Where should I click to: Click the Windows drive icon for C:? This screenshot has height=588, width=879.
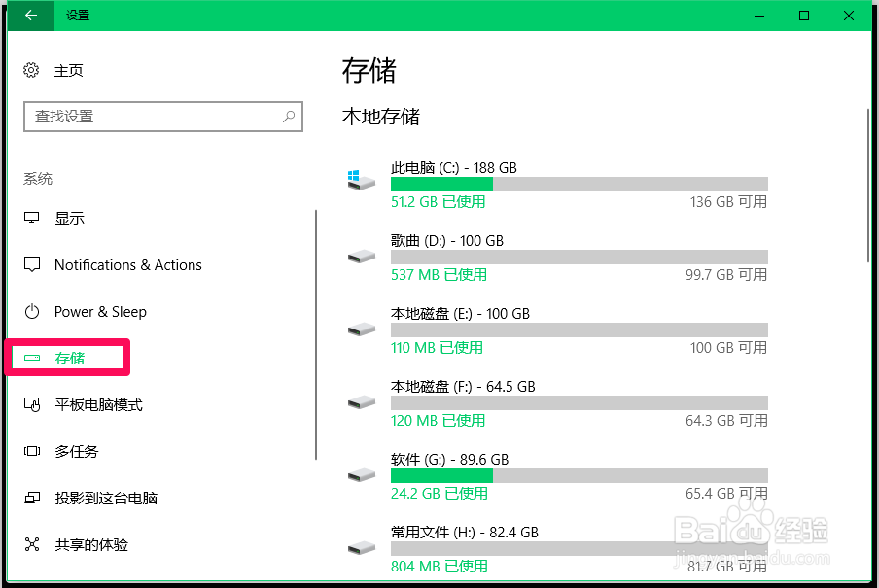point(361,181)
